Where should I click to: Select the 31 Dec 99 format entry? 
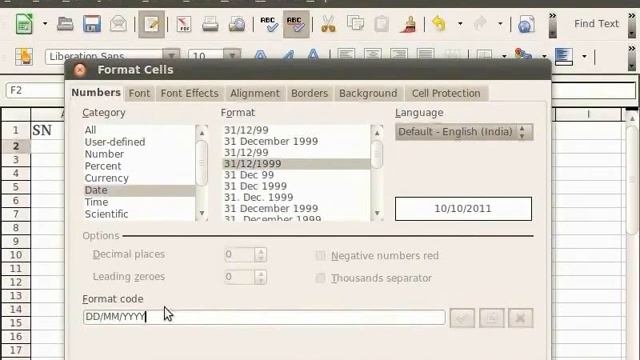point(296,175)
